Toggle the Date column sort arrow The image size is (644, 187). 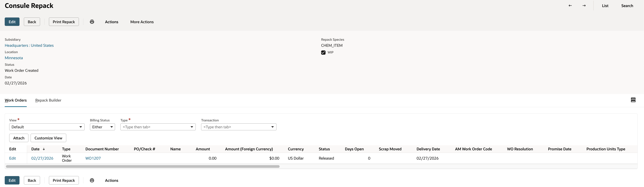(x=44, y=149)
